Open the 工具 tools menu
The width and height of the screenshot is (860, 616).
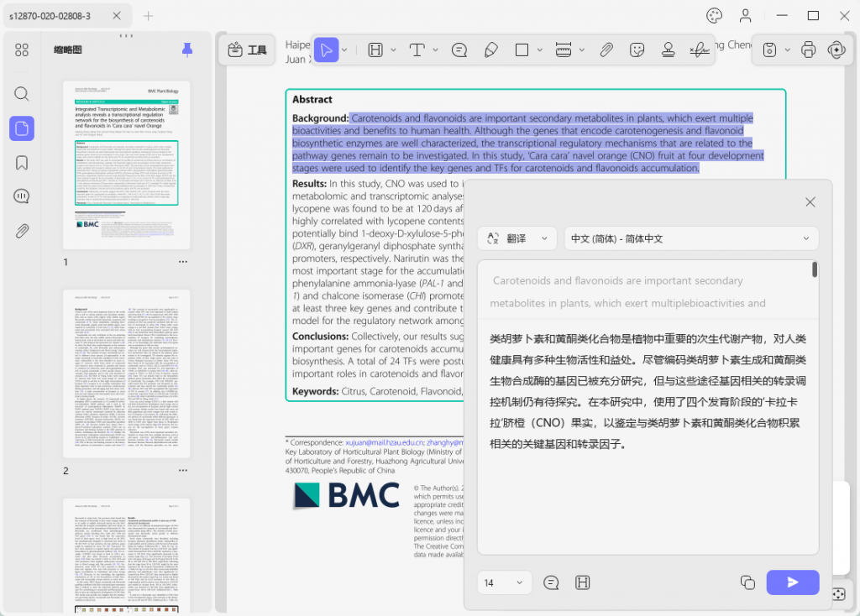(247, 50)
